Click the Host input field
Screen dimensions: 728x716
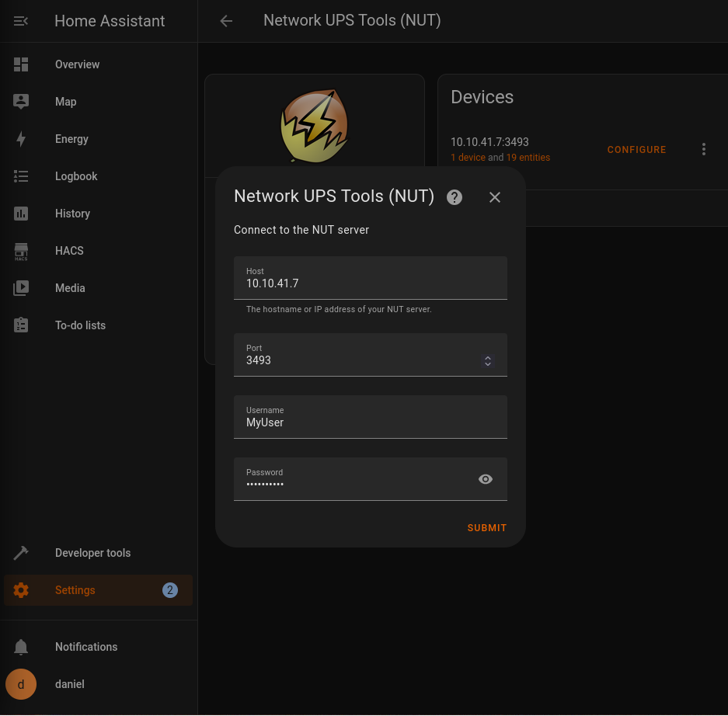pyautogui.click(x=370, y=283)
